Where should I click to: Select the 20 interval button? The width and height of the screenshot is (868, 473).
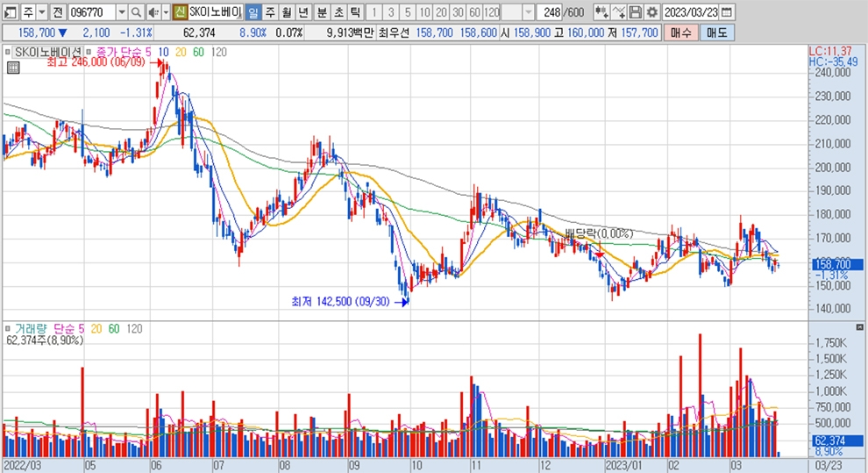441,11
